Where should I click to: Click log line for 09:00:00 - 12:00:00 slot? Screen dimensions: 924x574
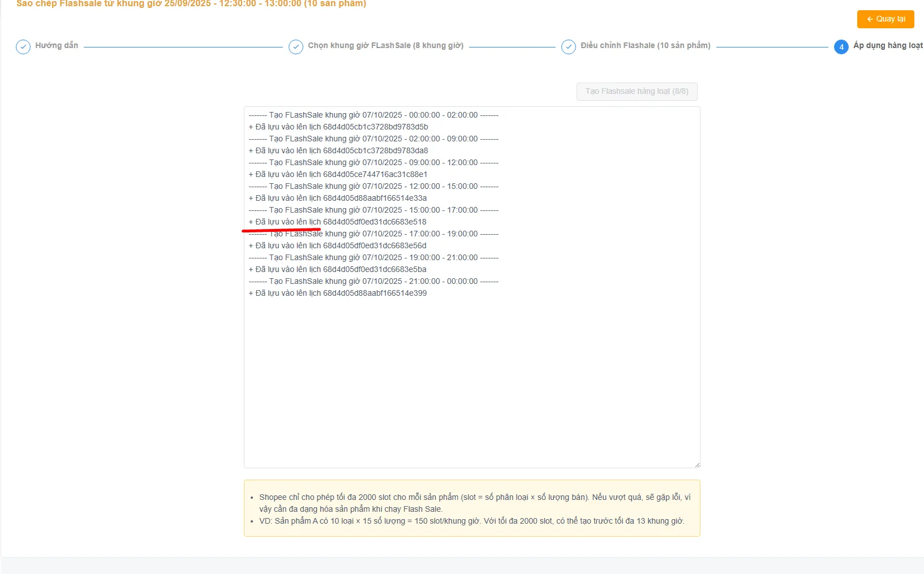point(373,162)
